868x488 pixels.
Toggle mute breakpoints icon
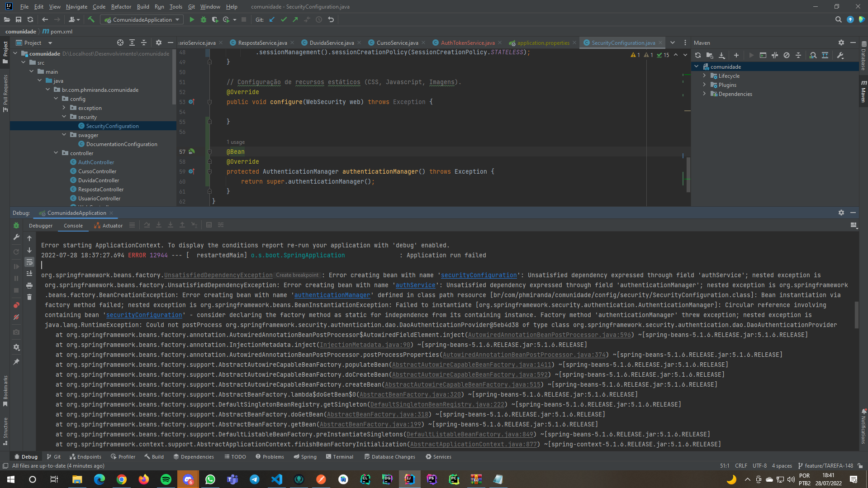coord(16,317)
